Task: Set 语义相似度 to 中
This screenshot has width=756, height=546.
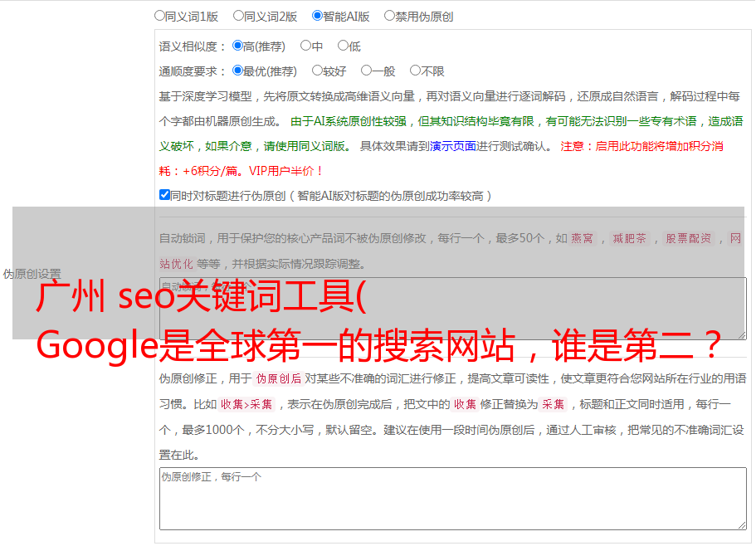Action: (x=305, y=46)
